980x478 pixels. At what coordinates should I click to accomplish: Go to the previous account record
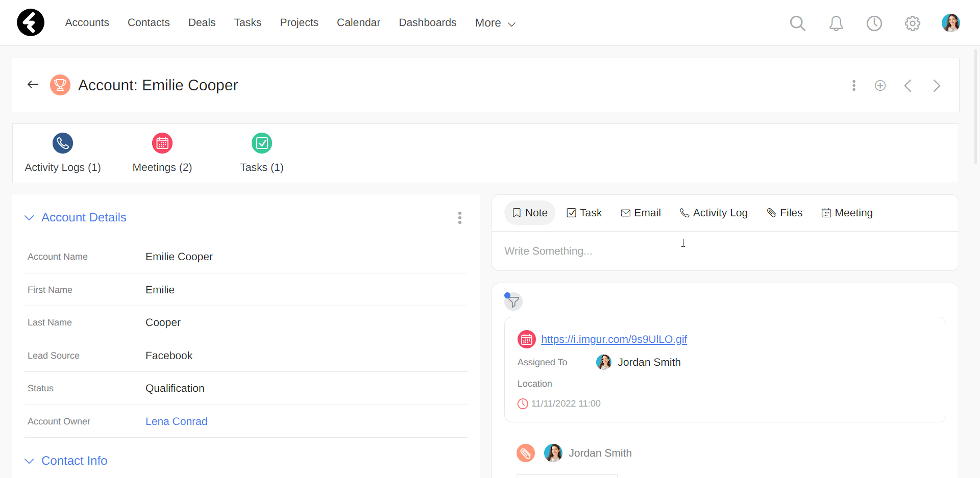[908, 86]
